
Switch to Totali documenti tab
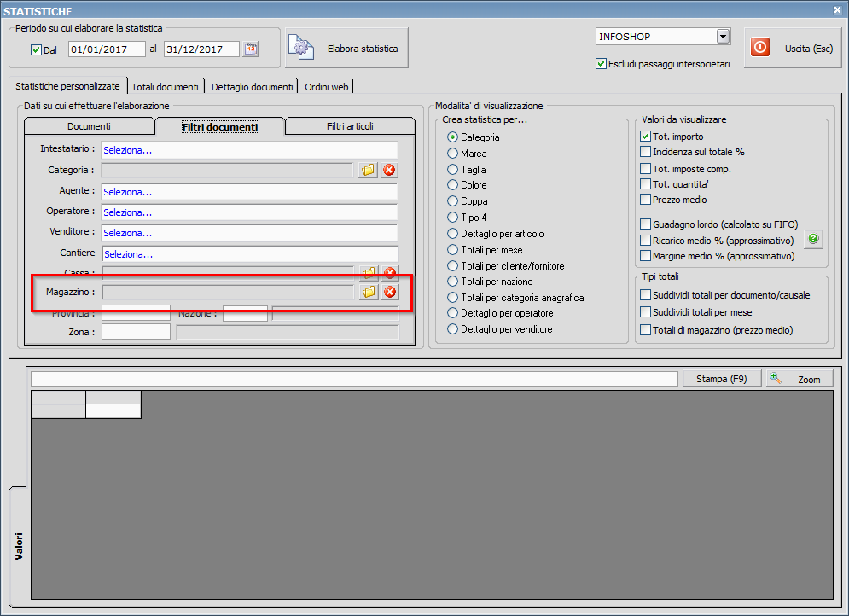[x=166, y=87]
